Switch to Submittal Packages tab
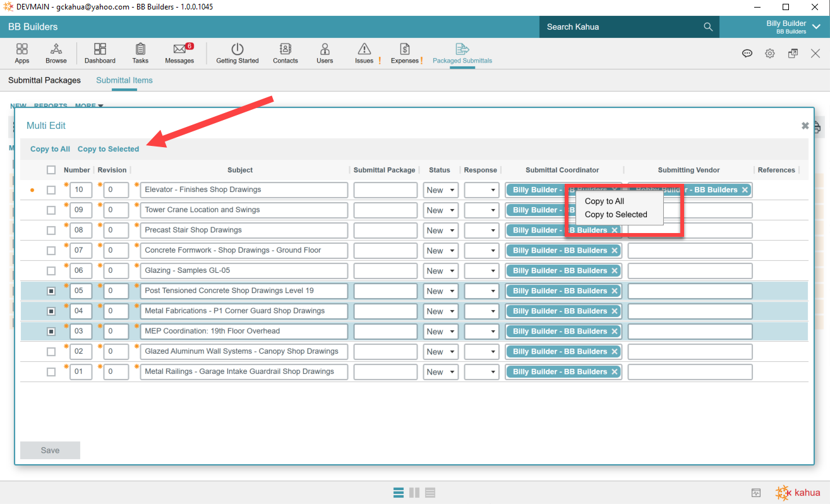830x504 pixels. pos(44,80)
